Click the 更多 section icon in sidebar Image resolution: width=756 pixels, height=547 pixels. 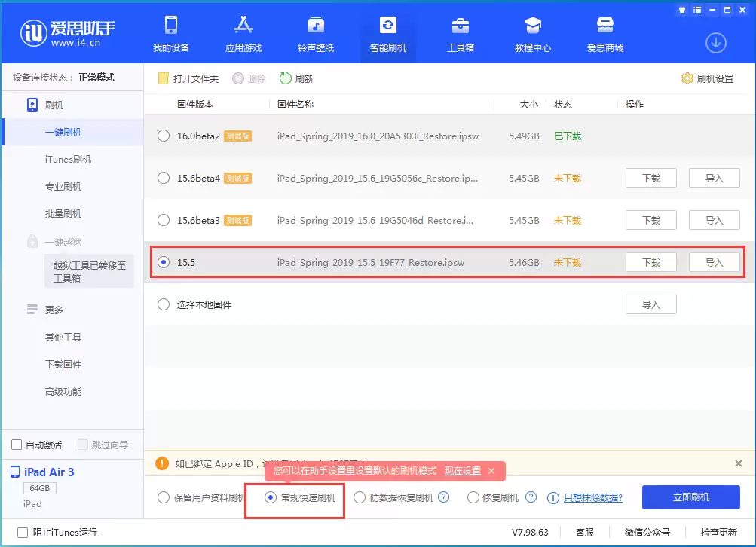32,310
